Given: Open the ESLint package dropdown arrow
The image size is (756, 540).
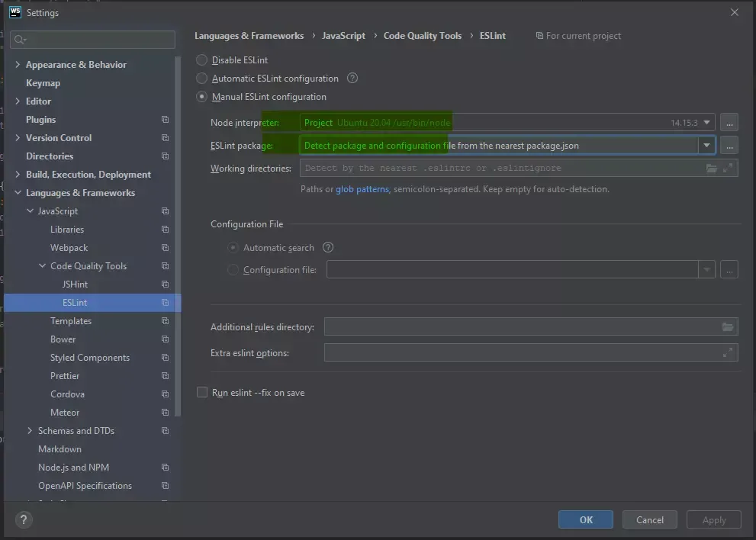Looking at the screenshot, I should pos(706,145).
